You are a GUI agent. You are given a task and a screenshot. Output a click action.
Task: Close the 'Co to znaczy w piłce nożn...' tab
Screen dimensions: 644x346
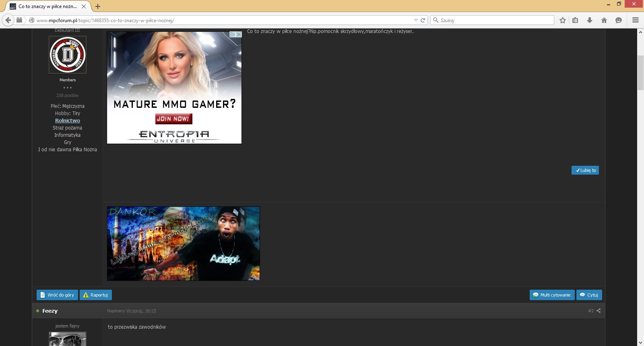coord(84,6)
